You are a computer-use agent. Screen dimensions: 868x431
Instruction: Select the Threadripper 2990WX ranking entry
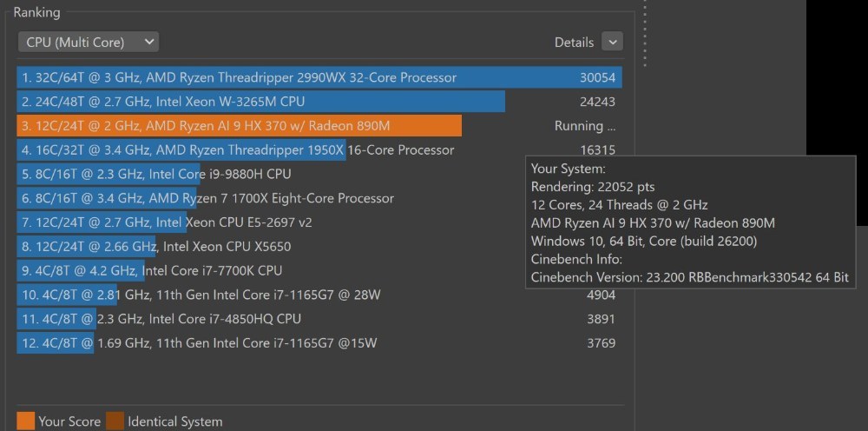[319, 77]
